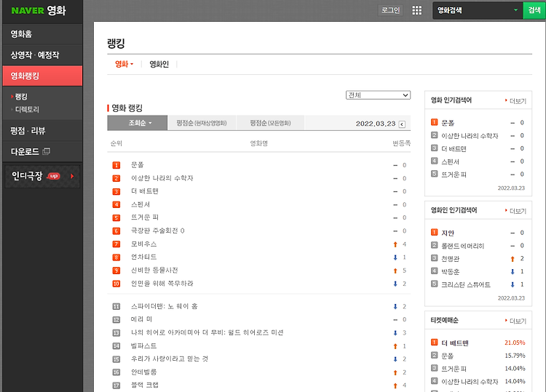This screenshot has height=392, width=546.
Task: Open 박동훈 in popular people
Action: [450, 272]
